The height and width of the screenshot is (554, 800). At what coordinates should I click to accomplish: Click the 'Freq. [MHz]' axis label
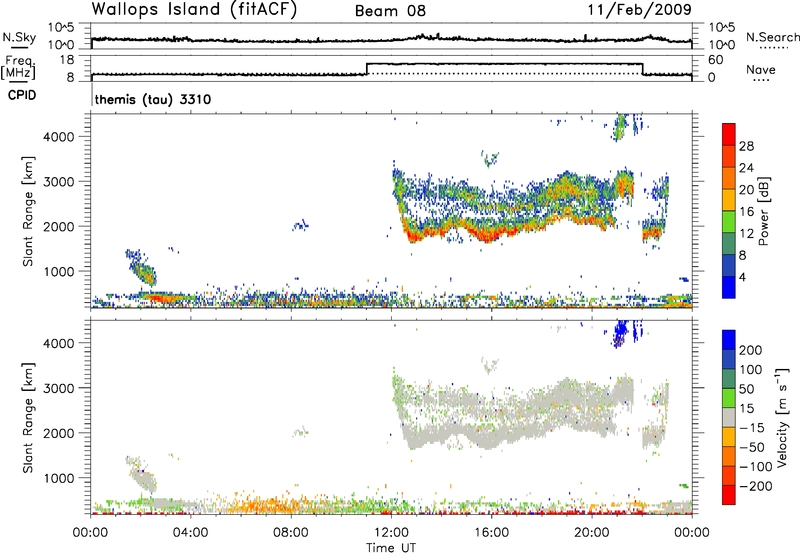(x=19, y=68)
